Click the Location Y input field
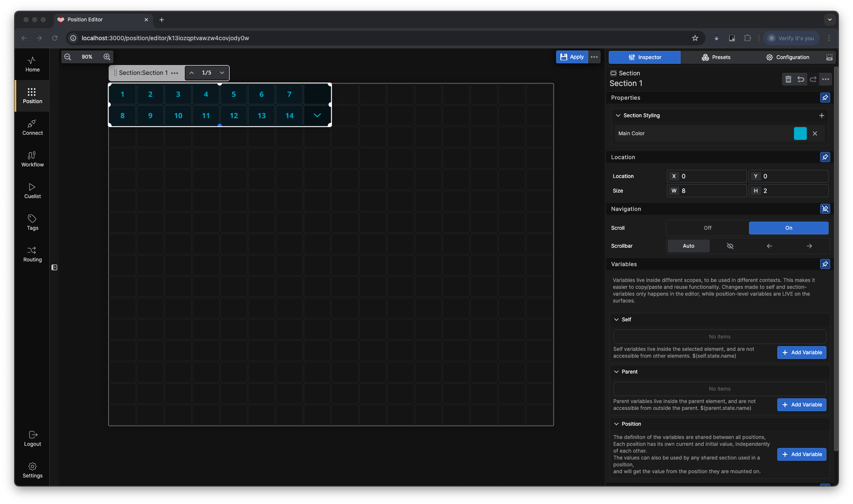Screen dimensions: 853x504 (x=788, y=176)
